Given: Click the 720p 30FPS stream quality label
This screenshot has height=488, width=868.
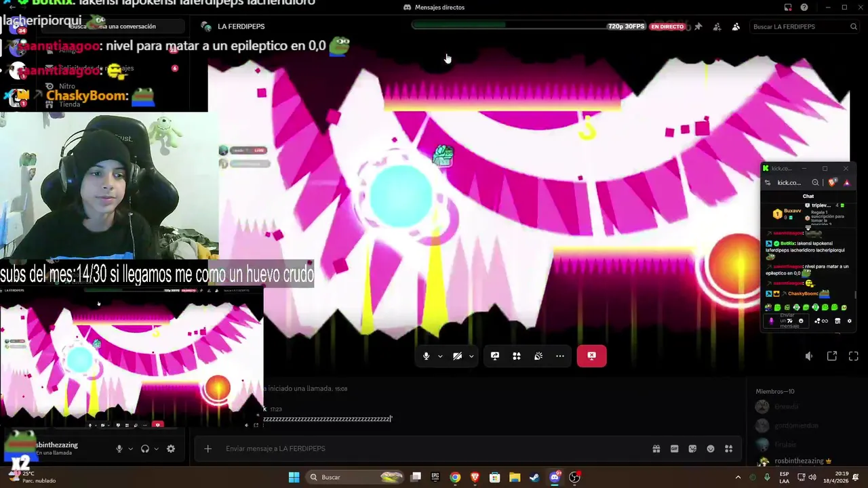Looking at the screenshot, I should [626, 26].
